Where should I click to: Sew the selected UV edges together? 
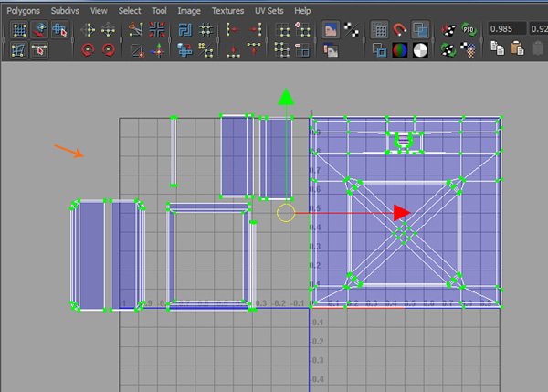pyautogui.click(x=137, y=50)
